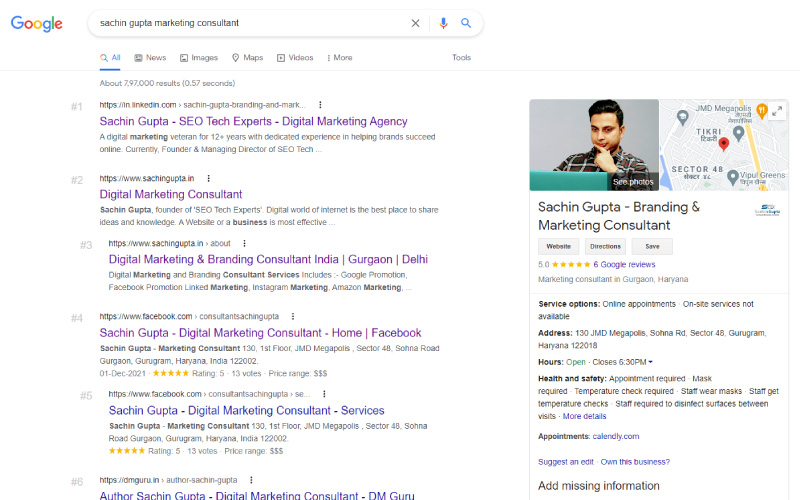Click the business logo in knowledge panel
Screen dimensions: 800x500
click(767, 210)
